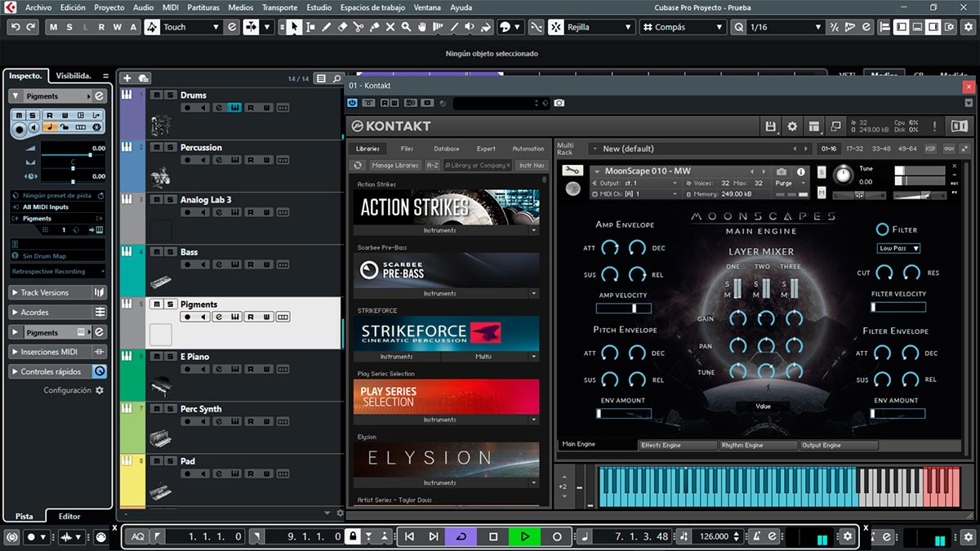
Task: Switch to the Rhythm Engine tab
Action: [758, 446]
